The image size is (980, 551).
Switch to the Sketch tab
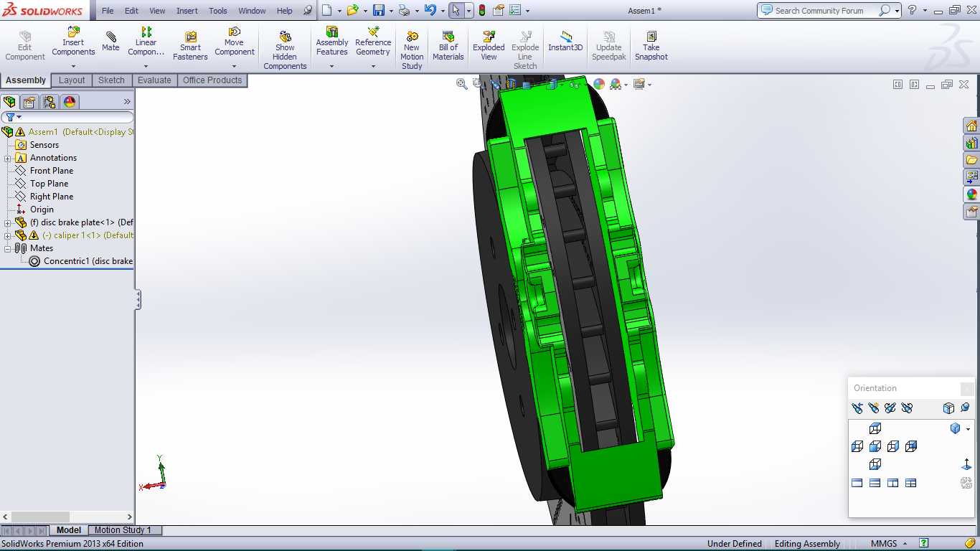tap(111, 80)
